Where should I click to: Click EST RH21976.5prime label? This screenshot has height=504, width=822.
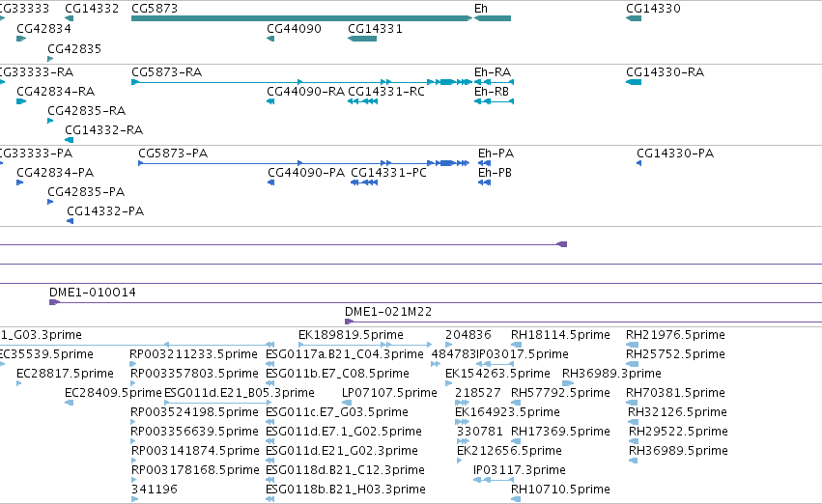click(x=676, y=335)
